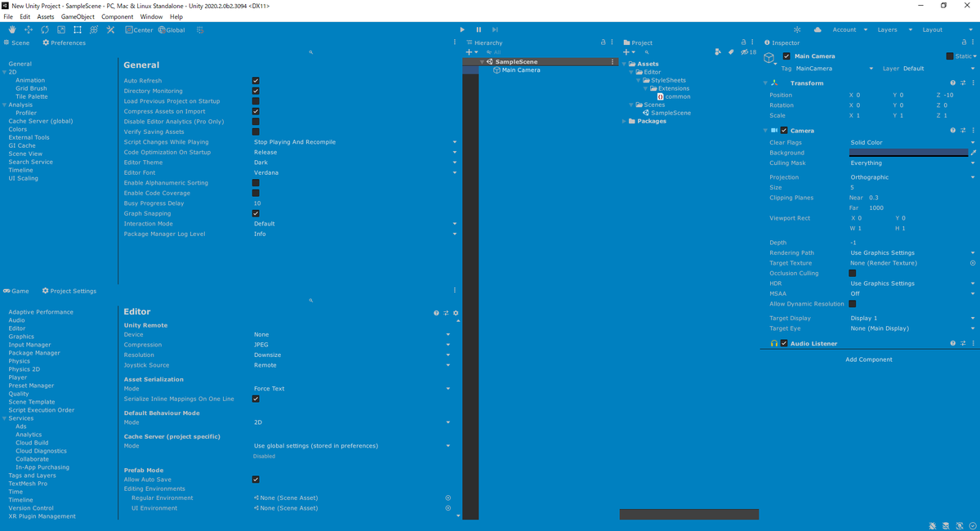Open the Assets menu
980x531 pixels.
(46, 16)
